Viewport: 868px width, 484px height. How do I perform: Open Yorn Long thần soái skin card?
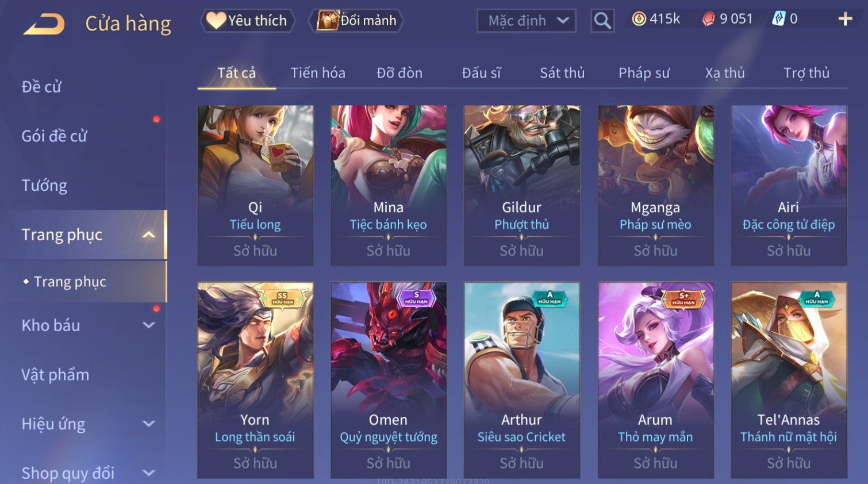click(x=255, y=380)
